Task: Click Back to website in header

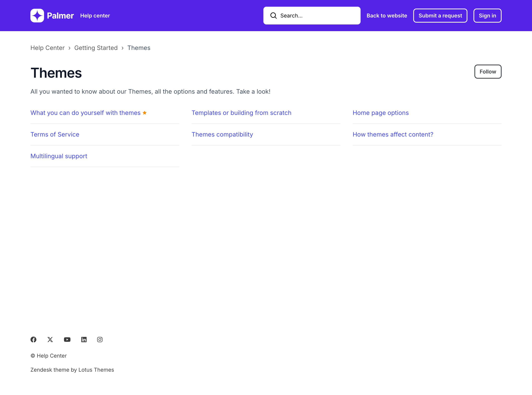Action: click(387, 16)
